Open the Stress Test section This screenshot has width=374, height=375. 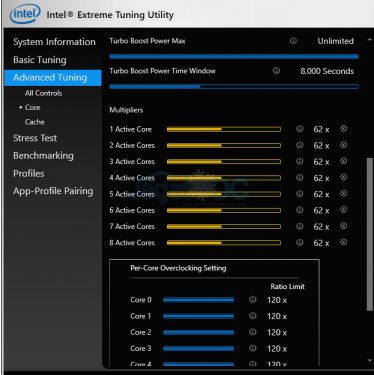coord(35,138)
